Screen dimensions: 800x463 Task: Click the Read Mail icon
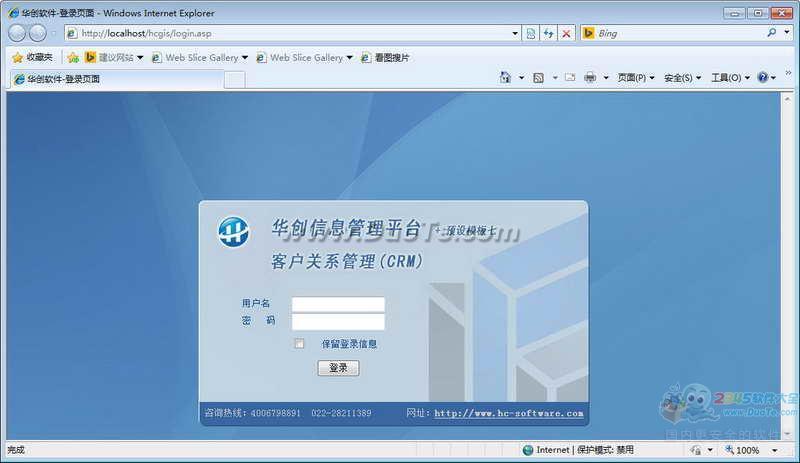570,78
